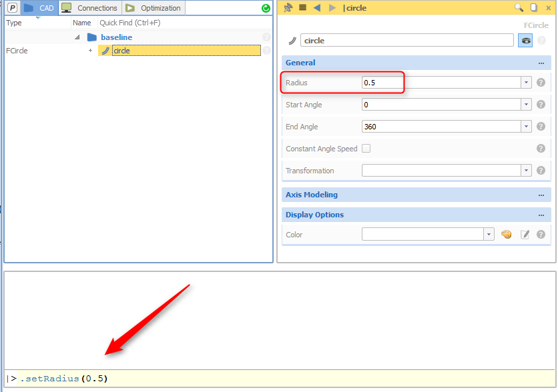The width and height of the screenshot is (558, 392).
Task: Open General section ellipsis options
Action: [x=541, y=63]
